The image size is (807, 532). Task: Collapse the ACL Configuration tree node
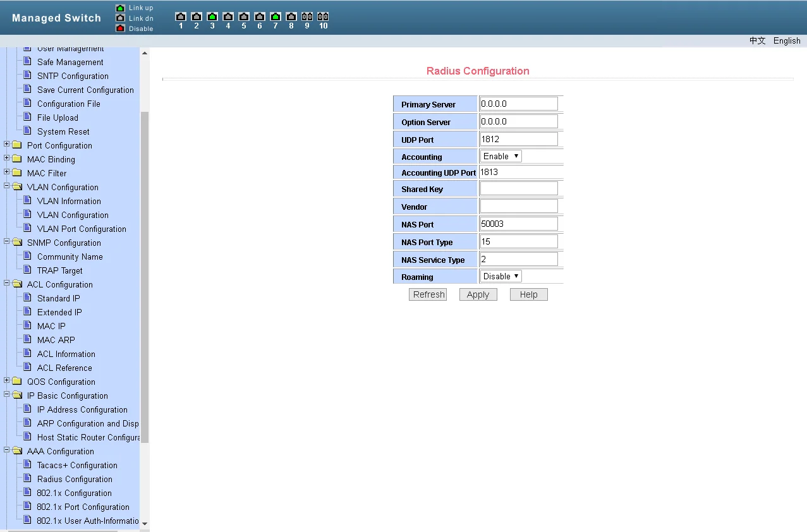(x=7, y=284)
